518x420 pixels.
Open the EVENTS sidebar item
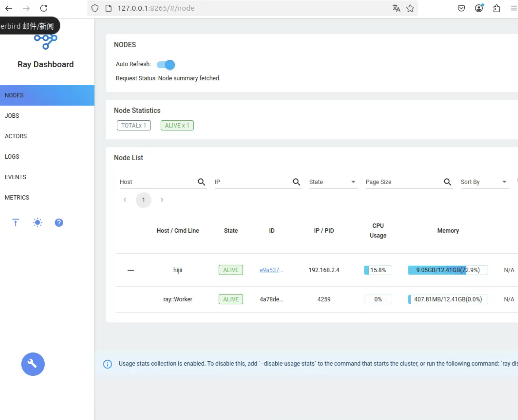pyautogui.click(x=47, y=177)
